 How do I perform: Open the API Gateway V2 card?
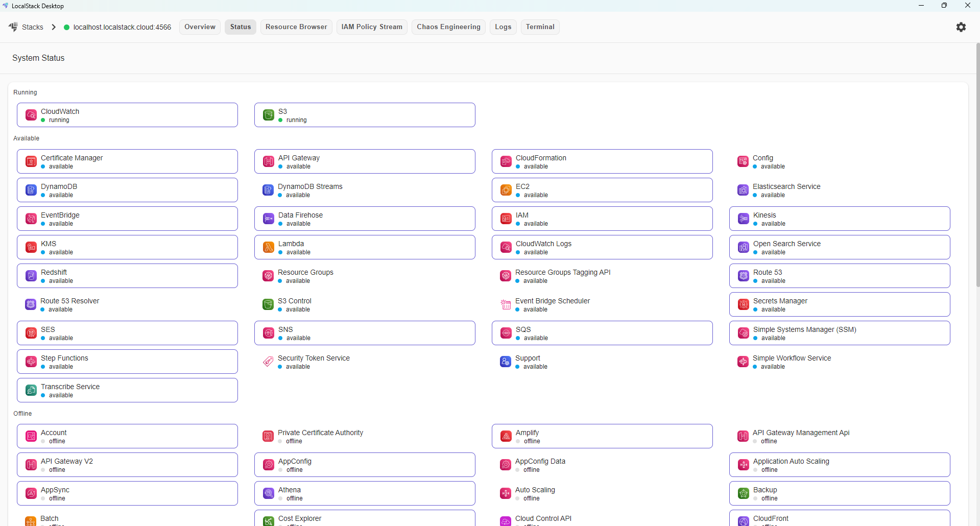[x=127, y=465]
